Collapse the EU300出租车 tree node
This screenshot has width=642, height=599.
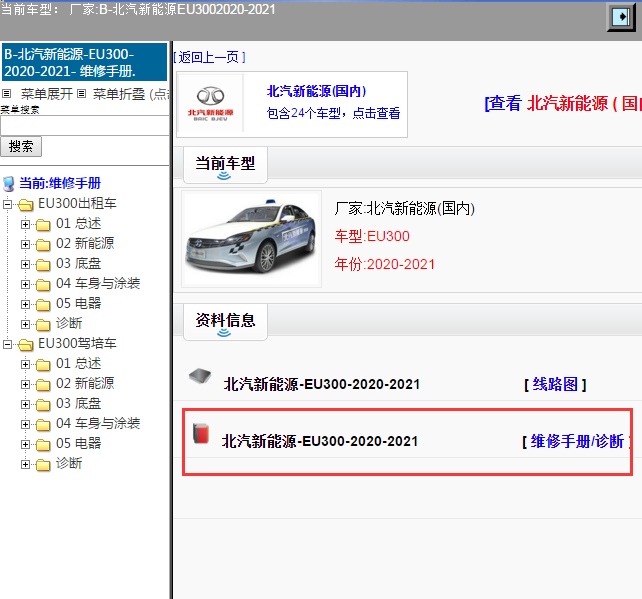[x=7, y=204]
